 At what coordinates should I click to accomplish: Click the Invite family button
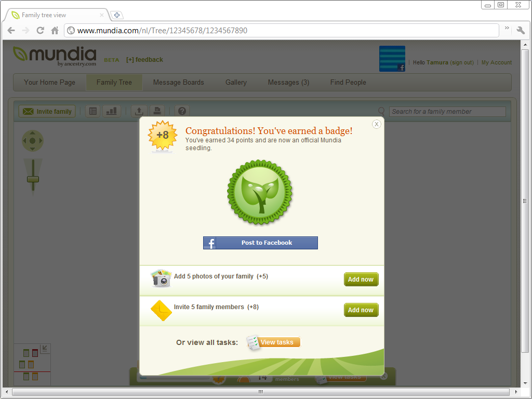coord(47,111)
